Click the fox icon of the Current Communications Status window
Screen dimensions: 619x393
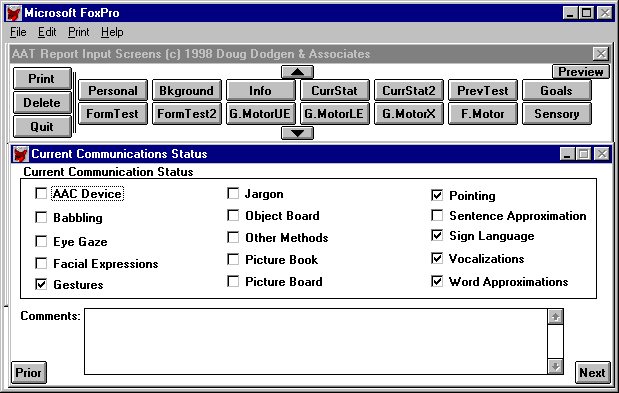click(x=20, y=154)
